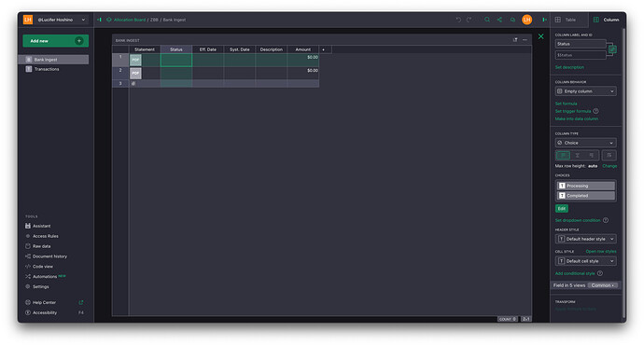Open the help icon next to Add conditional style
Screen dimensions: 644x346
(x=599, y=273)
